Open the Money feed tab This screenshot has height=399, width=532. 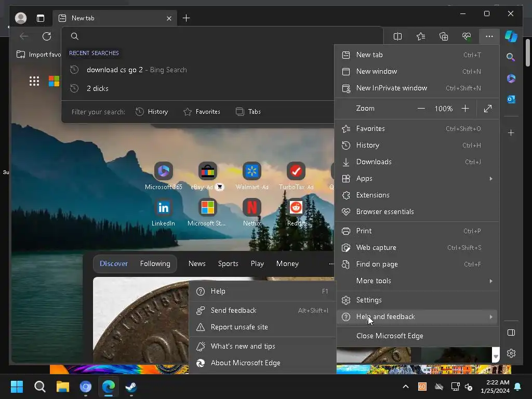click(287, 263)
